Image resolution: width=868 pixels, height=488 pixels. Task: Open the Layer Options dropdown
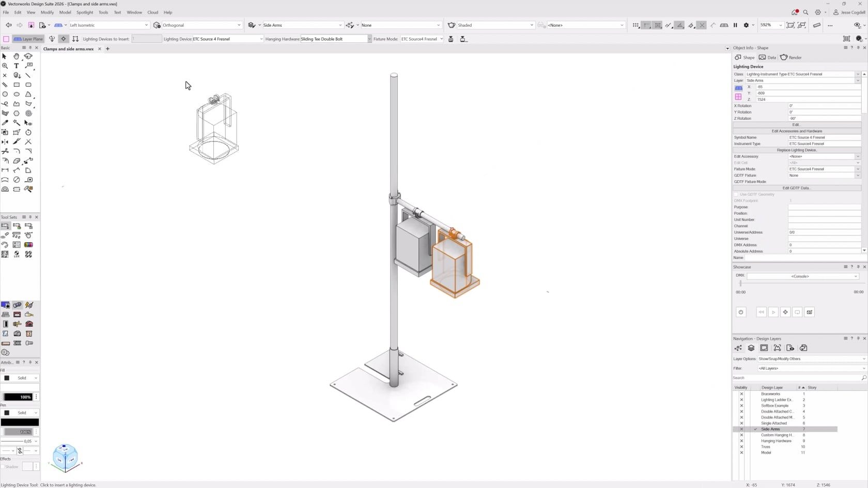[x=811, y=359]
